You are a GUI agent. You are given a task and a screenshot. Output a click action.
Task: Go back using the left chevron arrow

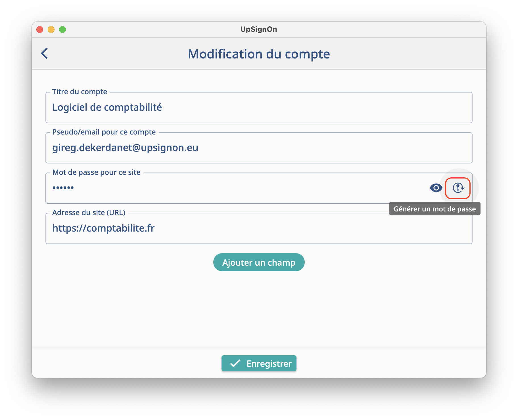pos(45,53)
